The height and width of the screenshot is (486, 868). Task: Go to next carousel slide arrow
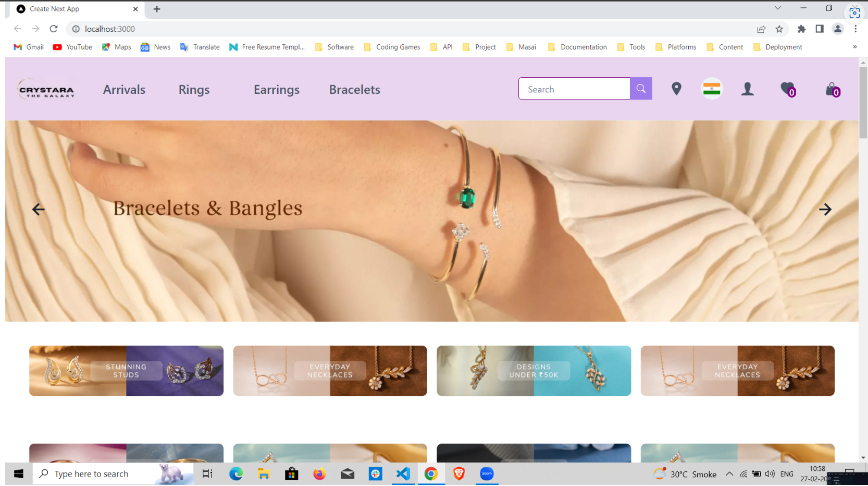[825, 210]
